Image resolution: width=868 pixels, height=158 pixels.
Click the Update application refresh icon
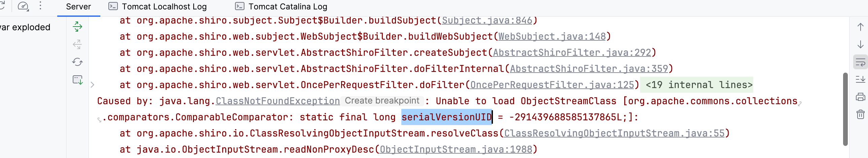(x=77, y=62)
